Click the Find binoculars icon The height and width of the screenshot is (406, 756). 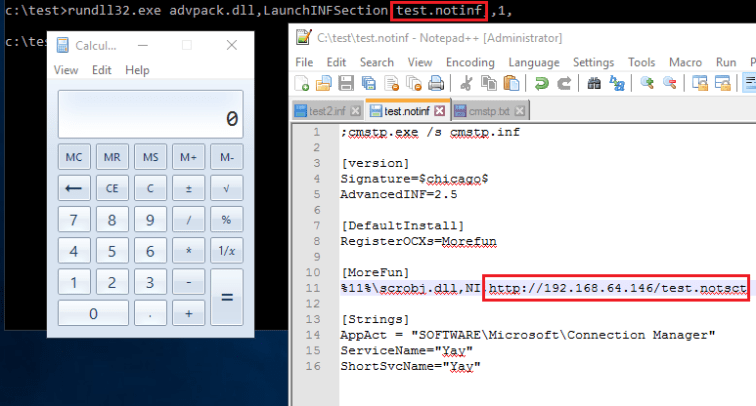(592, 84)
